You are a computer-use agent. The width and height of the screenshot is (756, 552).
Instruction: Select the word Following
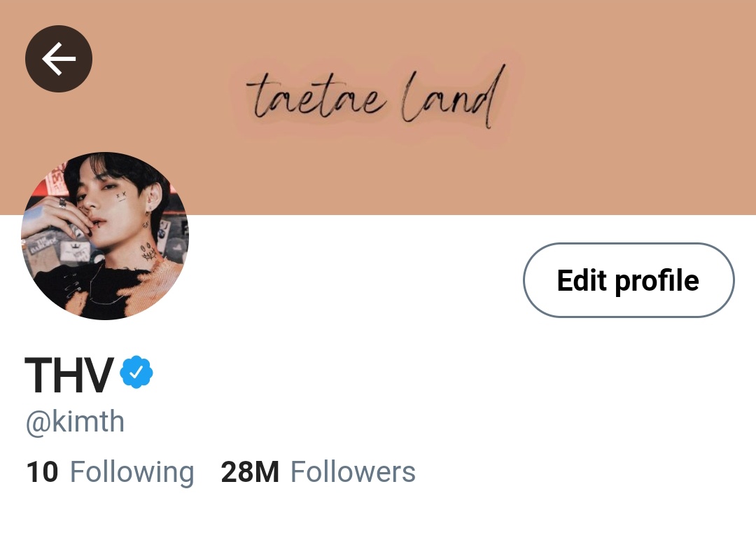(132, 472)
